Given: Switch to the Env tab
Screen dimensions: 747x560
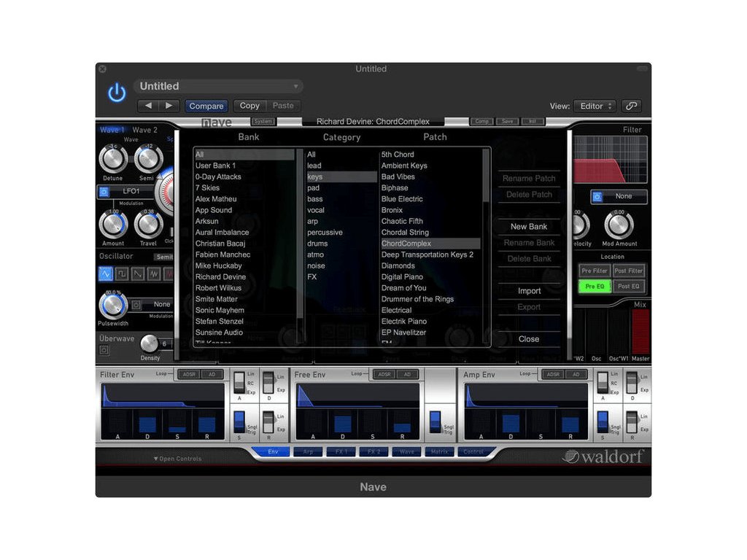Looking at the screenshot, I should (273, 451).
